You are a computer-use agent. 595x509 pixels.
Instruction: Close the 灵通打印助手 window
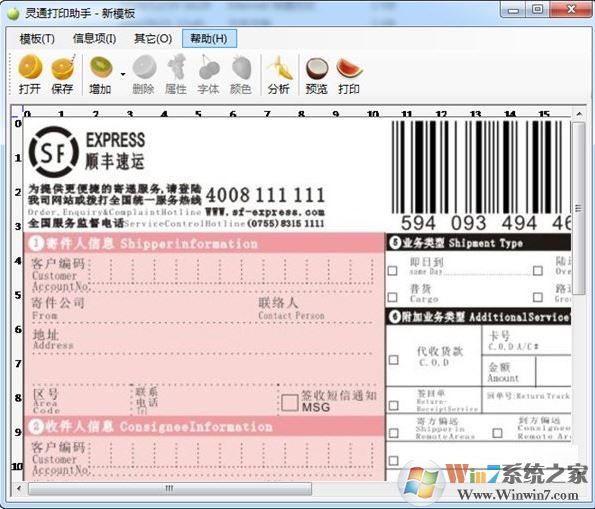(571, 10)
